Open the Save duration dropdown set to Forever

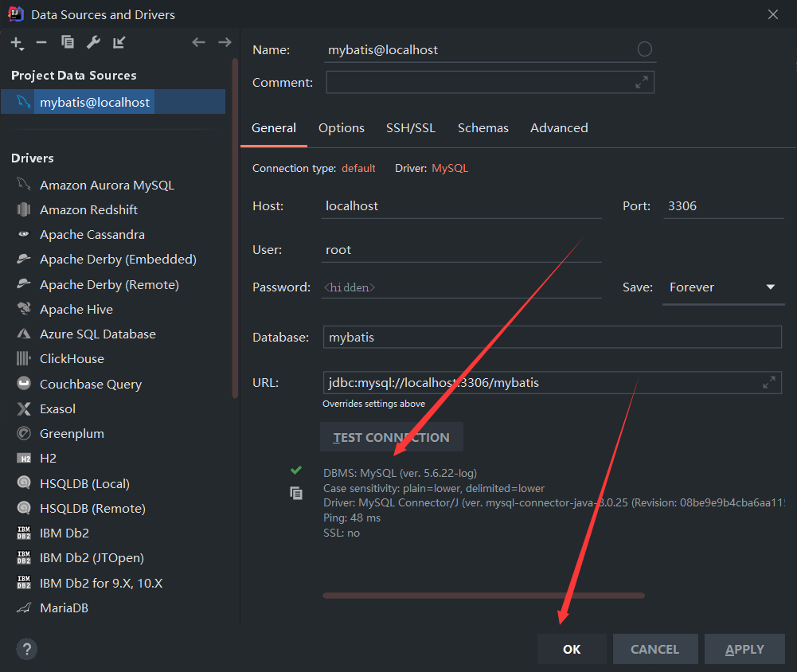(769, 287)
